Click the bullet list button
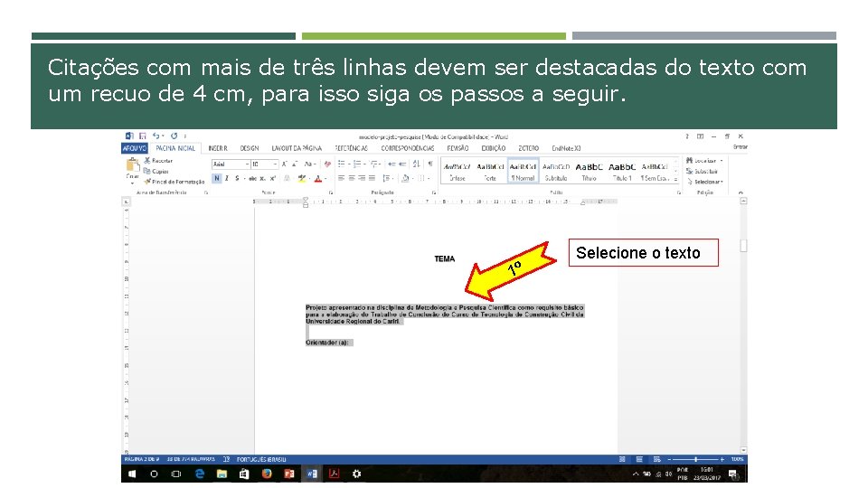The width and height of the screenshot is (868, 488). click(343, 164)
